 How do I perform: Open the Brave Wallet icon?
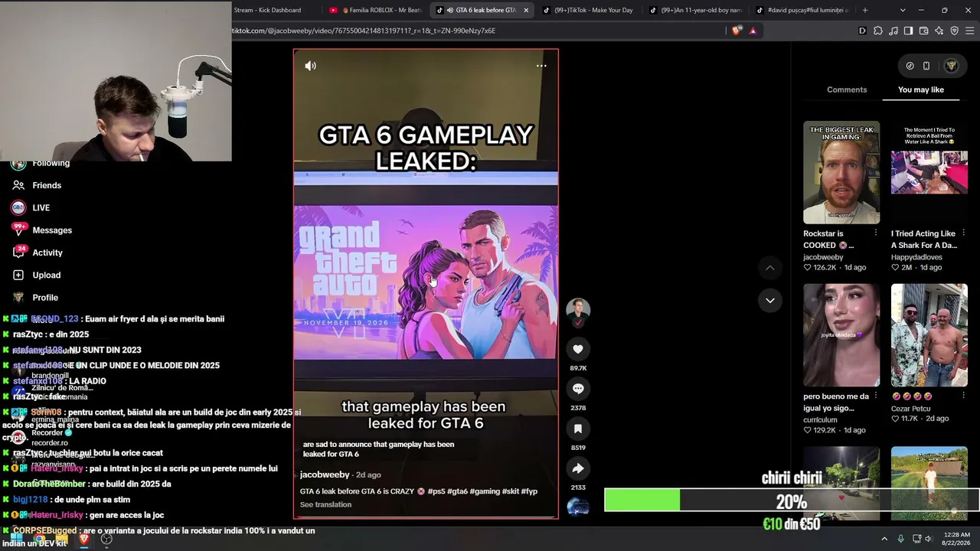point(924,31)
